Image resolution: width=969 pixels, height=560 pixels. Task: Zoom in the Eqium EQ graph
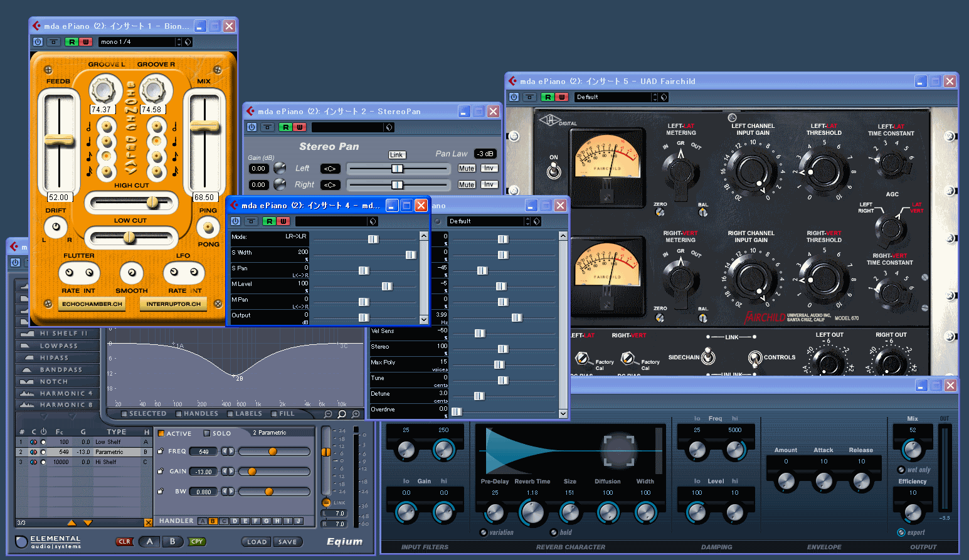(356, 414)
